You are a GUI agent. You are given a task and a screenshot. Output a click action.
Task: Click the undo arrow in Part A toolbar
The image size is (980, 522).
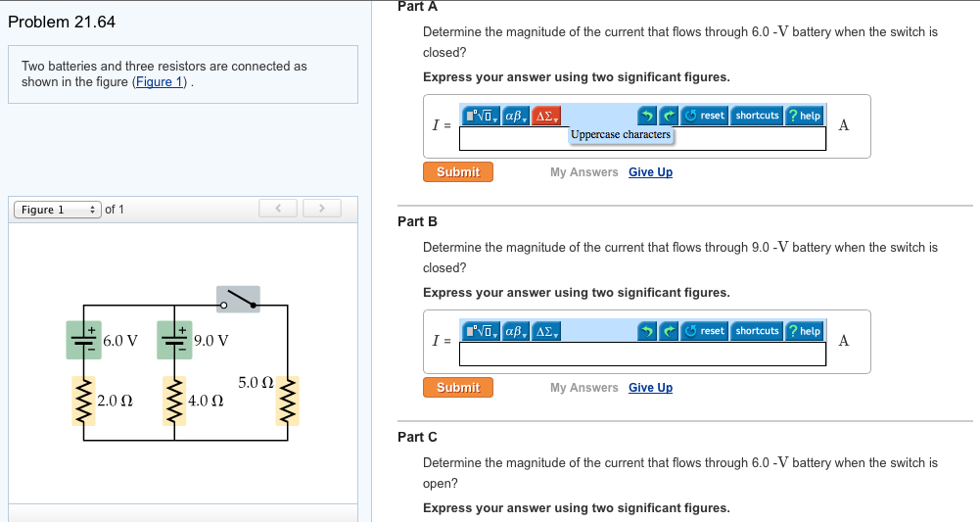(647, 116)
